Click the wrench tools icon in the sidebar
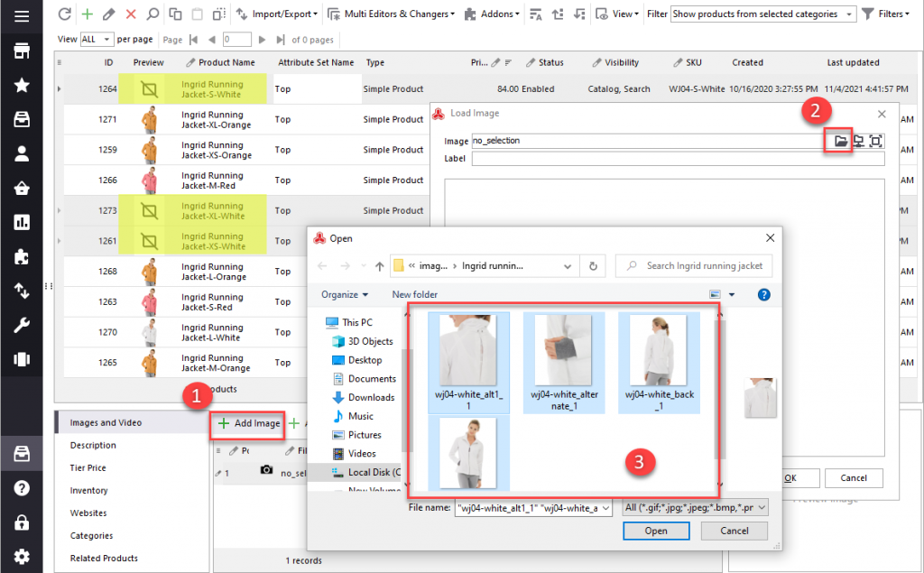The width and height of the screenshot is (924, 573). (x=22, y=325)
